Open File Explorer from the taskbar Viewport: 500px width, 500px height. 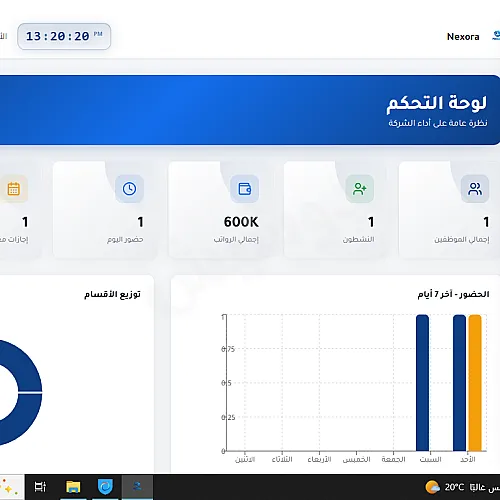click(x=73, y=487)
